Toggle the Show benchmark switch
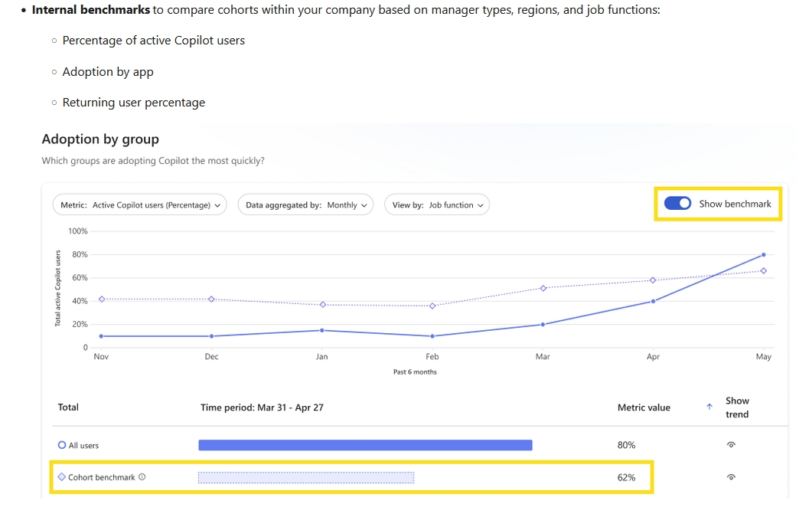Viewport: 812px width, 507px height. point(677,204)
